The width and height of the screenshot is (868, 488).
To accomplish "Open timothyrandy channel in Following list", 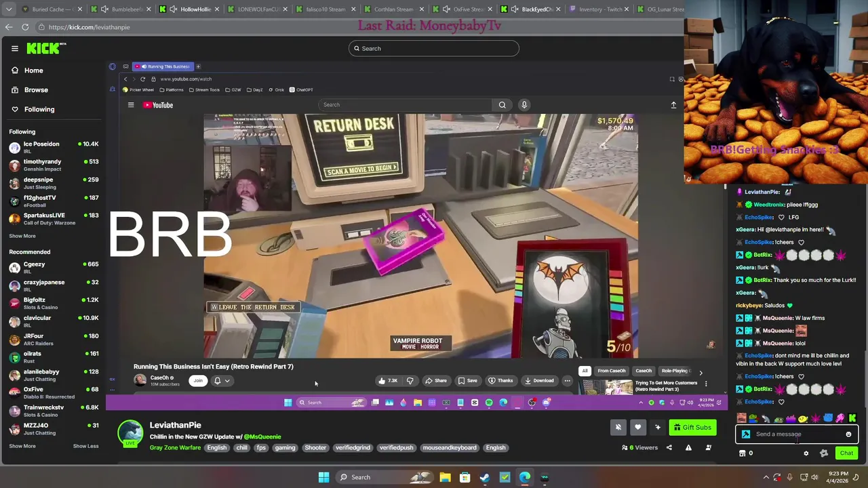I will pos(54,165).
